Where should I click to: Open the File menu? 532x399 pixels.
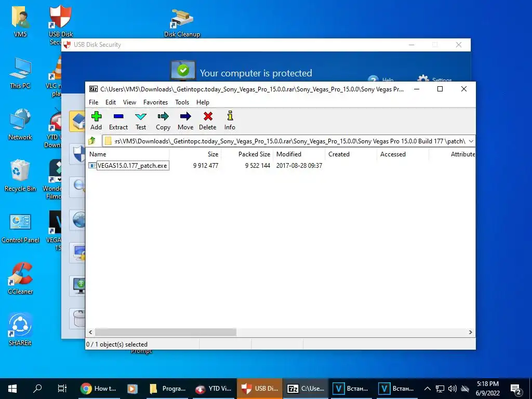click(x=94, y=102)
